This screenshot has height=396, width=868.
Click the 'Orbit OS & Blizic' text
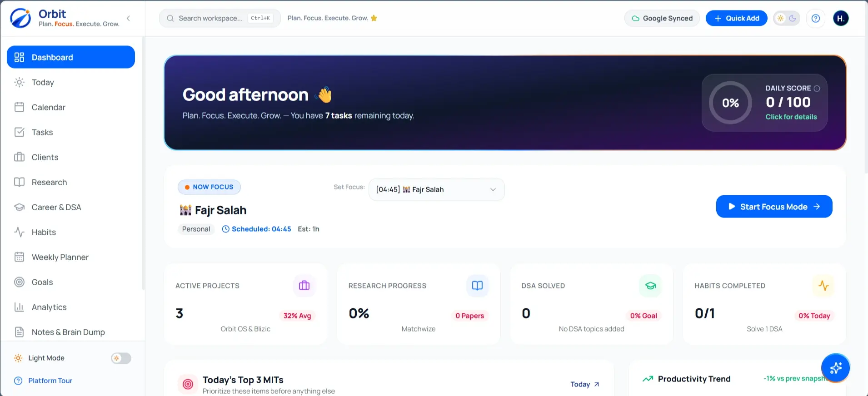[245, 329]
